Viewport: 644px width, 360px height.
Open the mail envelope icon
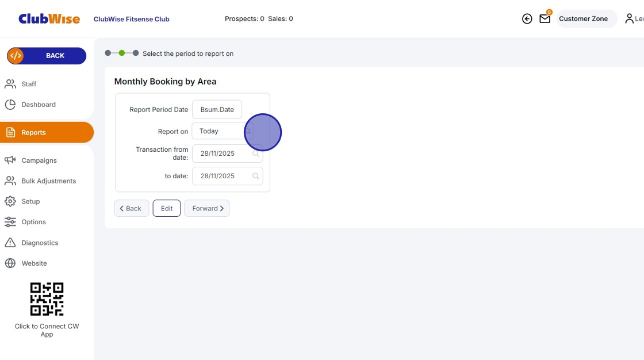pyautogui.click(x=545, y=19)
